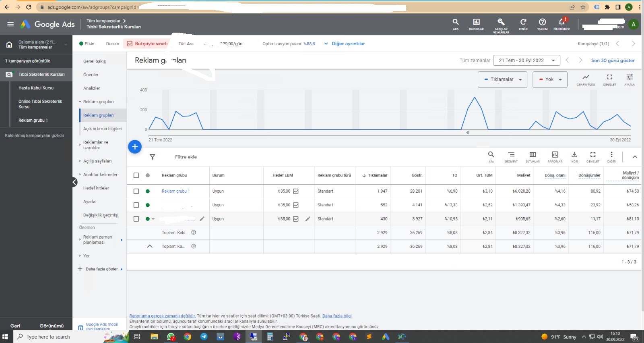
Task: Open Windows Start menu
Action: [5, 337]
